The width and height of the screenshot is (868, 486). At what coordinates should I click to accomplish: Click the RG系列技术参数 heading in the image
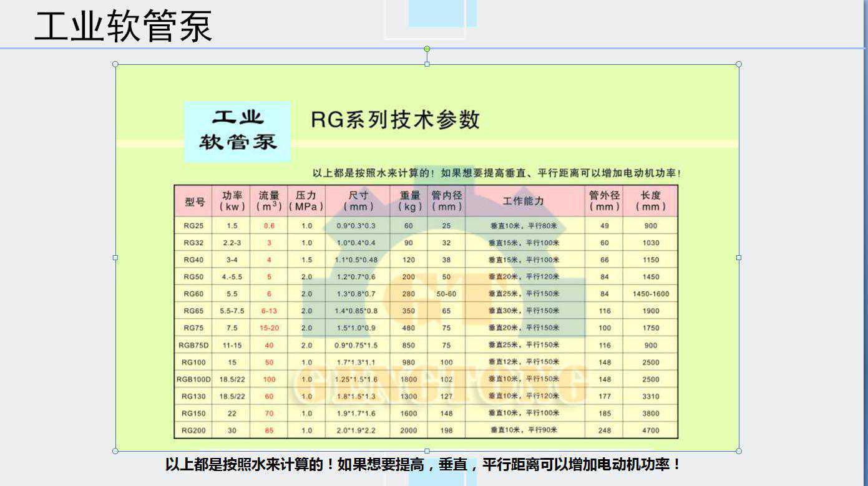coord(395,119)
